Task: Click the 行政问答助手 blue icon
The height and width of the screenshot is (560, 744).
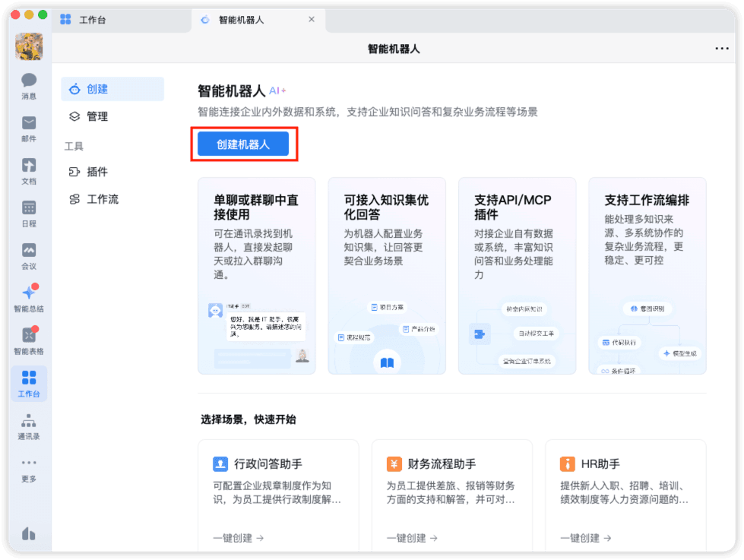Action: (220, 464)
